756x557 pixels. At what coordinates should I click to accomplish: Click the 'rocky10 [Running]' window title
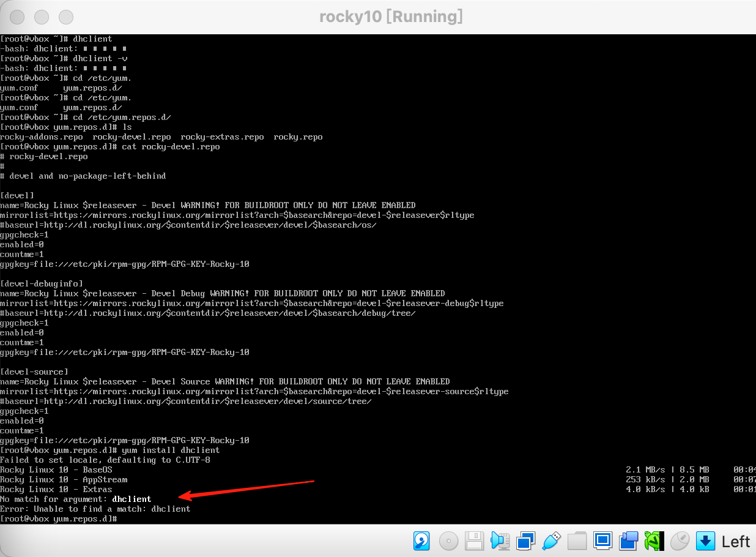pyautogui.click(x=391, y=17)
